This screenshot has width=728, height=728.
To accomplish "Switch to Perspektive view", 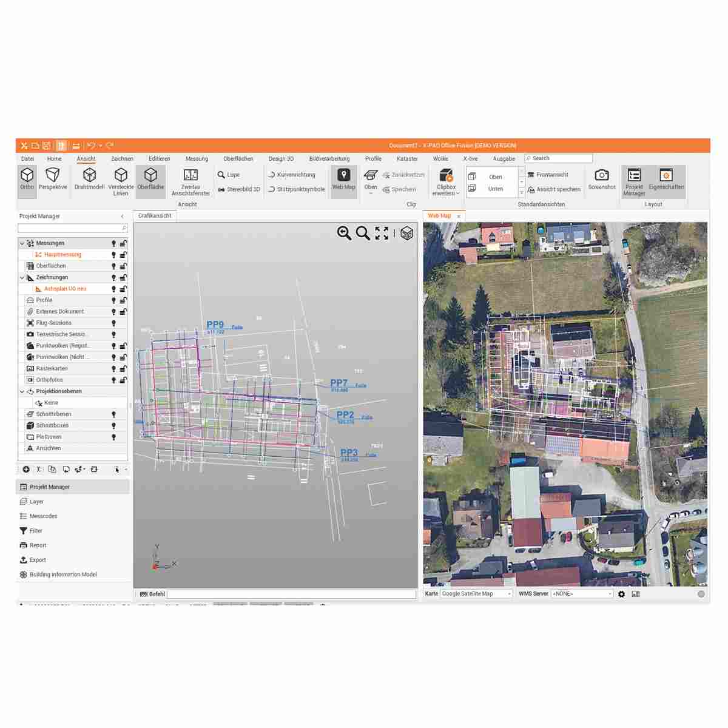I will click(53, 175).
